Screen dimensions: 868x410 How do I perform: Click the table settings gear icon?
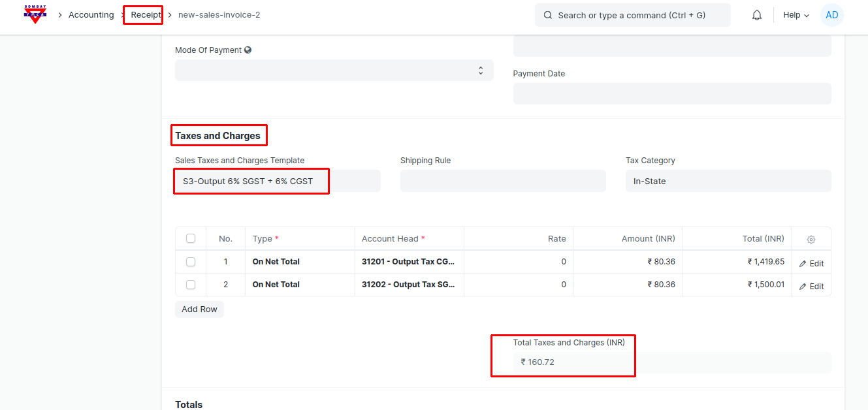pos(811,240)
